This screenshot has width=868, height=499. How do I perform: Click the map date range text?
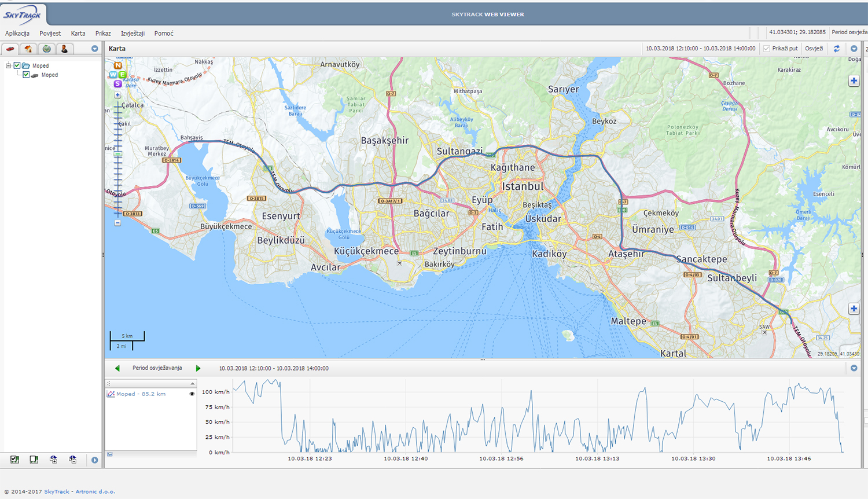click(700, 49)
